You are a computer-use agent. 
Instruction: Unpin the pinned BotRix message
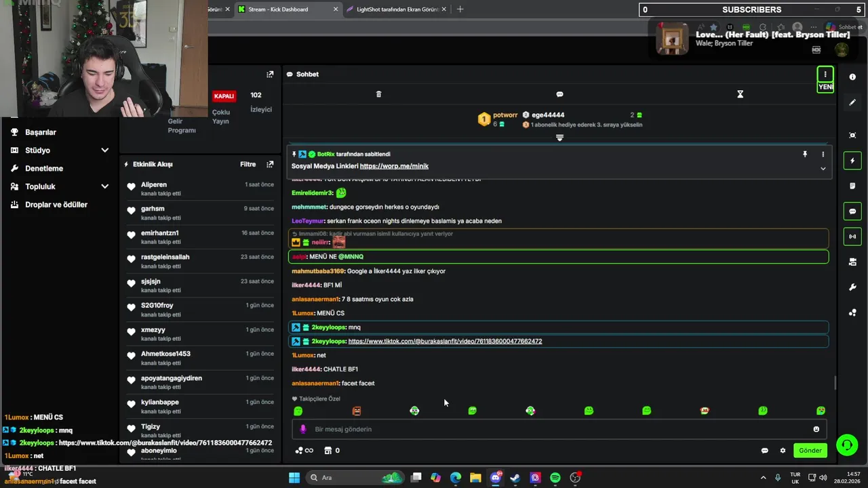[x=805, y=155]
